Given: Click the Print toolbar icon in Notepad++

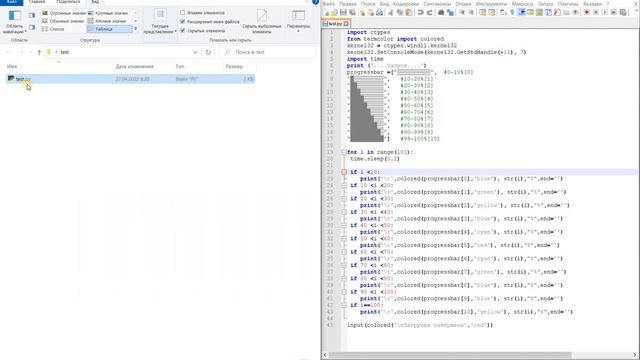Looking at the screenshot, I should click(379, 12).
